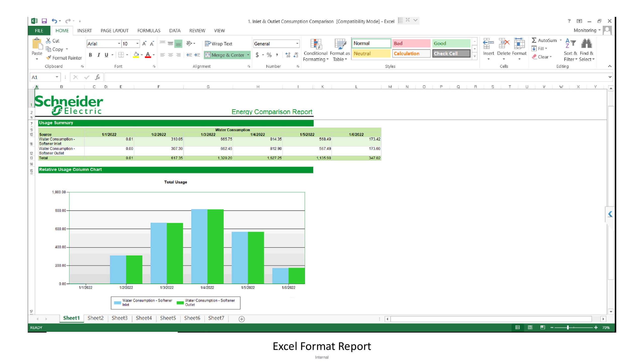This screenshot has width=644, height=362.
Task: Click the Percent Style icon
Action: click(269, 55)
